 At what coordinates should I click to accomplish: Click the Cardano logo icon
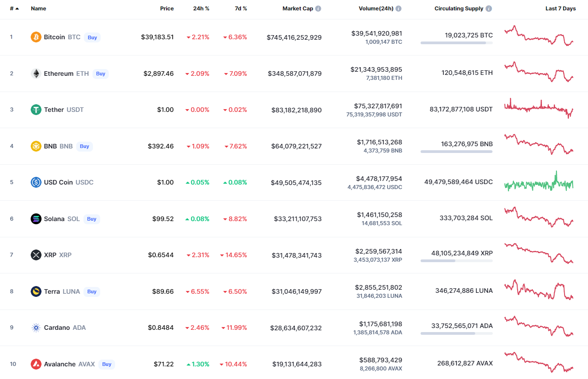coord(36,328)
